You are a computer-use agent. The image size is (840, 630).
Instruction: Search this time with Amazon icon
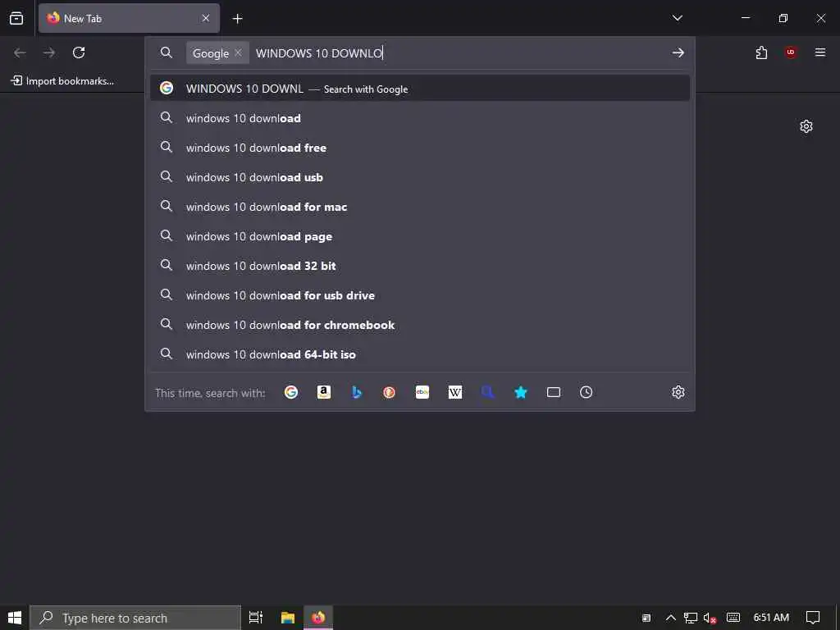coord(323,392)
